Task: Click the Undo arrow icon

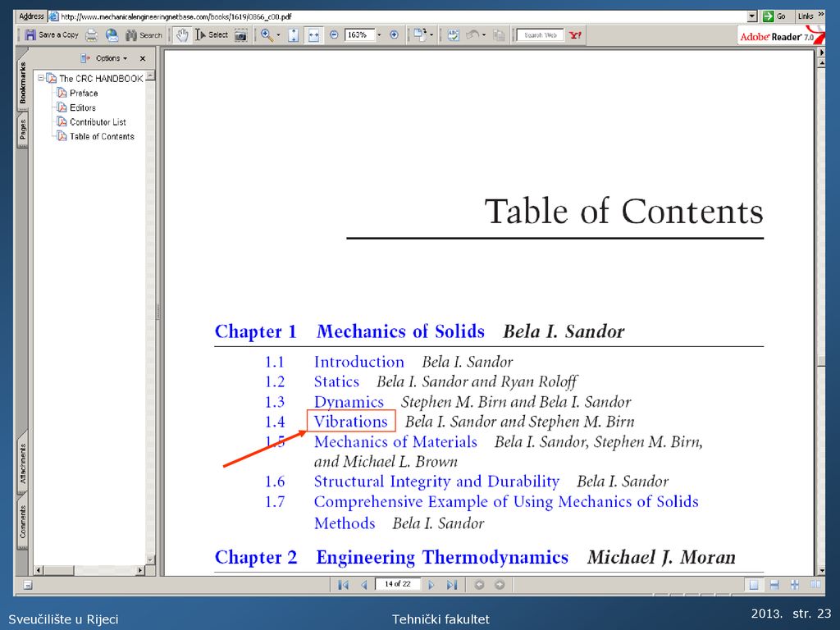Action: click(472, 34)
